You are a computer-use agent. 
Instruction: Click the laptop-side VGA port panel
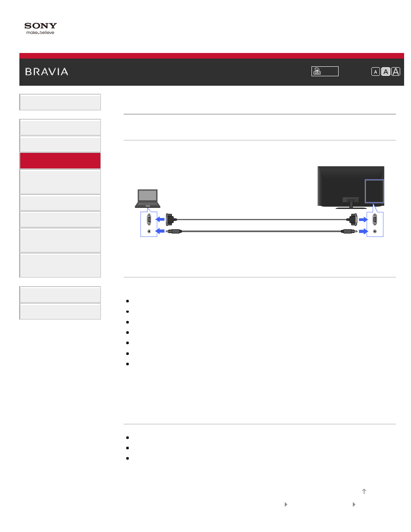tap(149, 224)
